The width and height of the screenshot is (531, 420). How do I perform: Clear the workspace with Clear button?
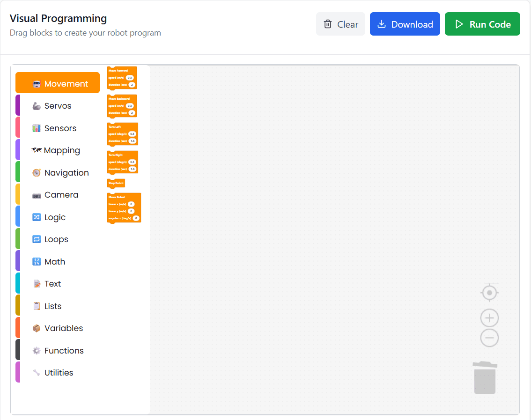click(340, 24)
